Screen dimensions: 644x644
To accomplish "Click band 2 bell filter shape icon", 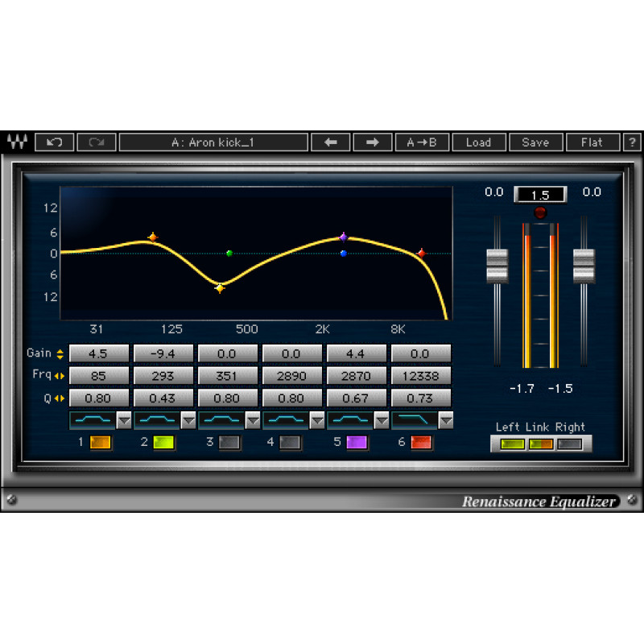I will coord(157,419).
